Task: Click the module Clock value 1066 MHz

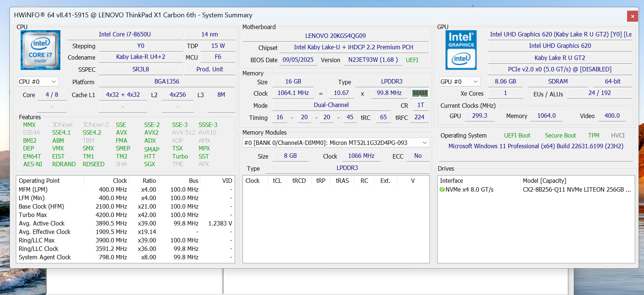Action: [x=361, y=156]
